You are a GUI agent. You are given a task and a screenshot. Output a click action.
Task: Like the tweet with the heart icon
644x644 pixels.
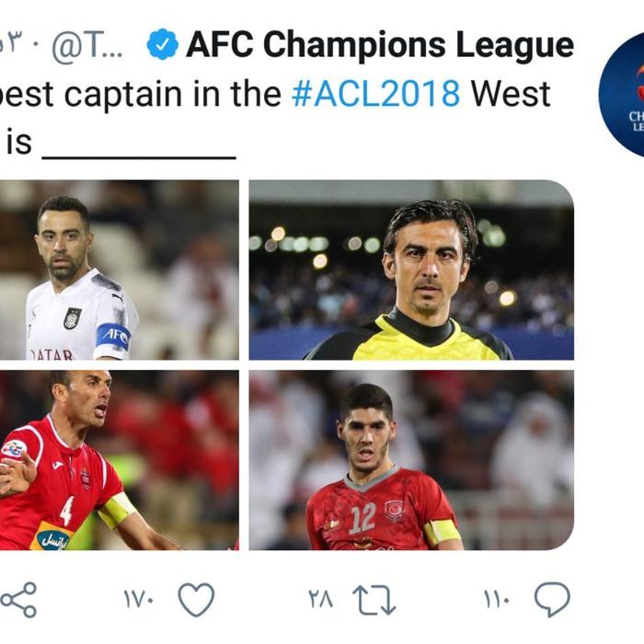pyautogui.click(x=196, y=600)
